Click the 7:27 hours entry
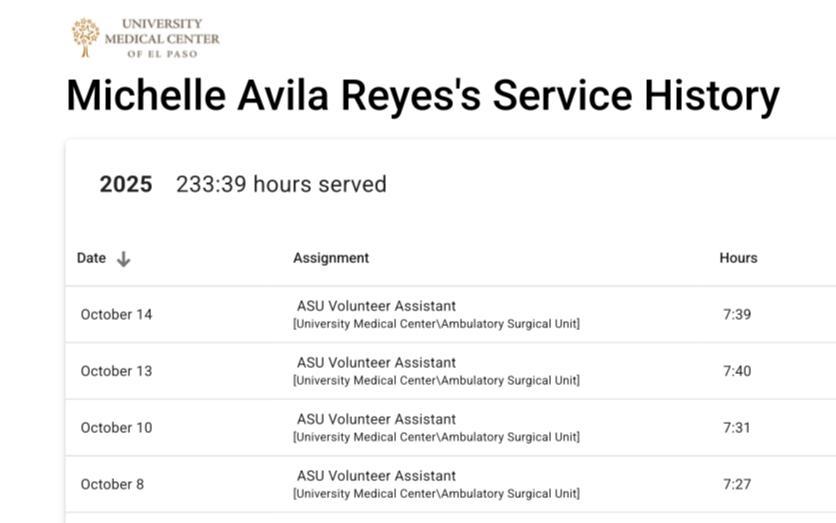The width and height of the screenshot is (836, 523). pyautogui.click(x=737, y=484)
